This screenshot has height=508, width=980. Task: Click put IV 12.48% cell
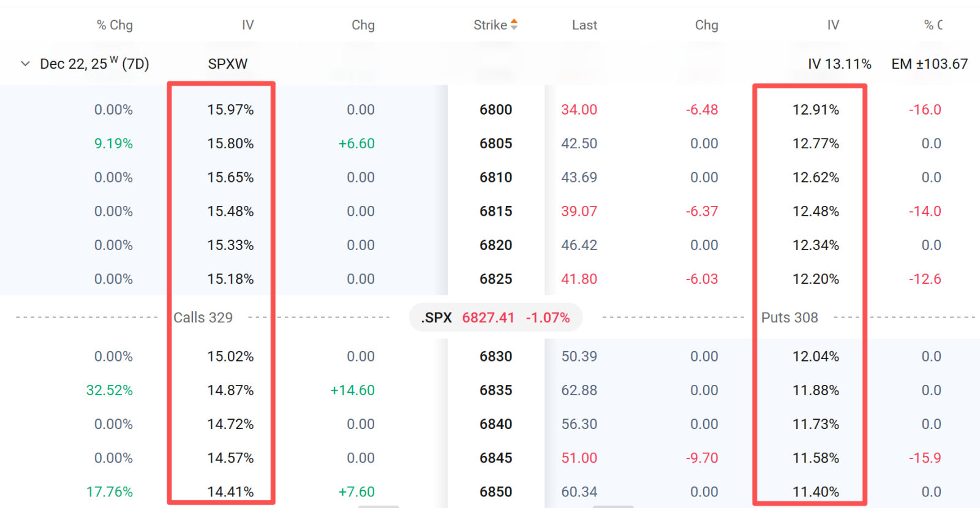click(816, 211)
